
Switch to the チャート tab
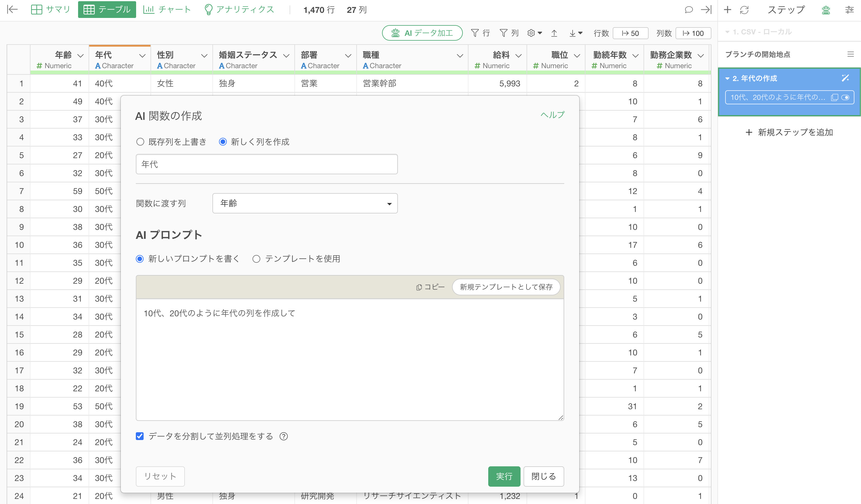(x=167, y=10)
